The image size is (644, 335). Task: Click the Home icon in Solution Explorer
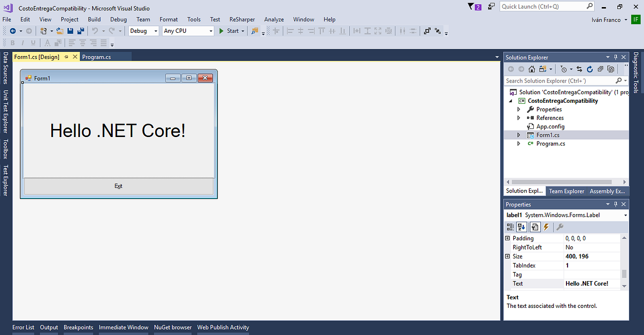(532, 69)
